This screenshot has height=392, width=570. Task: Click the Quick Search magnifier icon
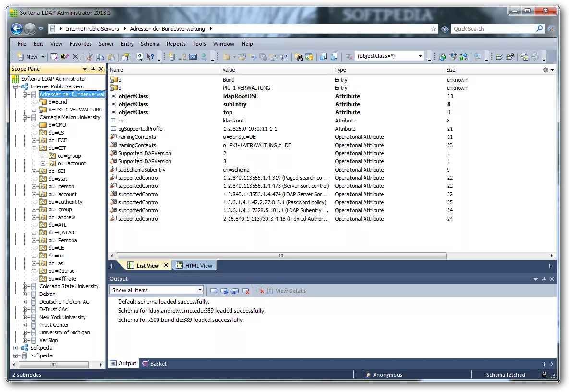click(539, 28)
